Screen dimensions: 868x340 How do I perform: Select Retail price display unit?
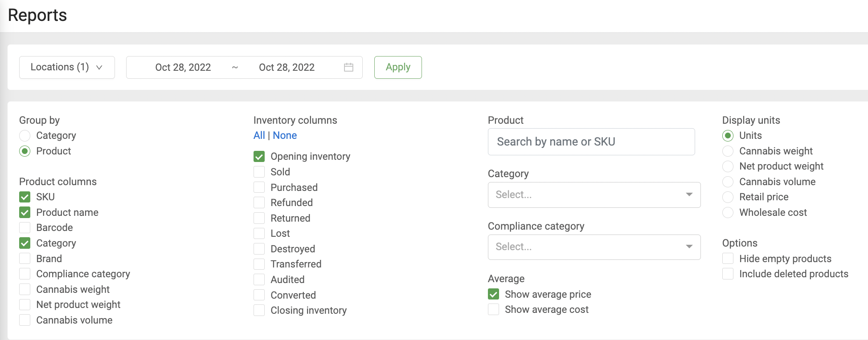(x=728, y=197)
